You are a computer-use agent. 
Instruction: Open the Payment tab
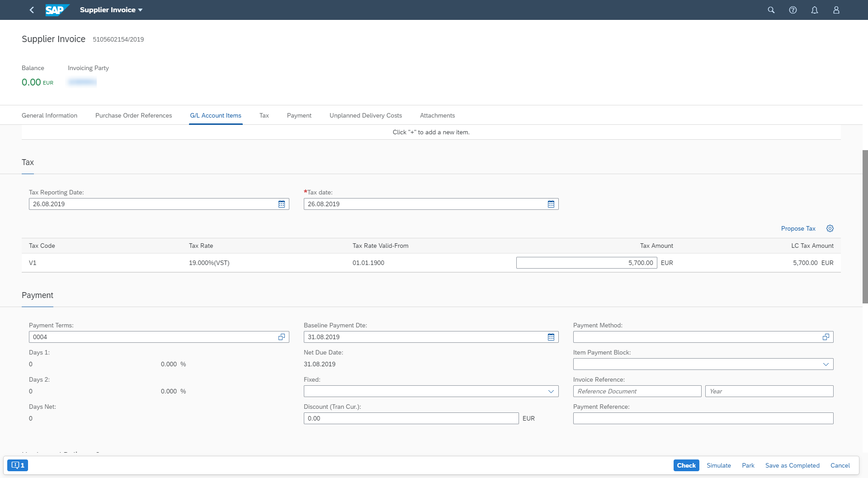pyautogui.click(x=299, y=115)
